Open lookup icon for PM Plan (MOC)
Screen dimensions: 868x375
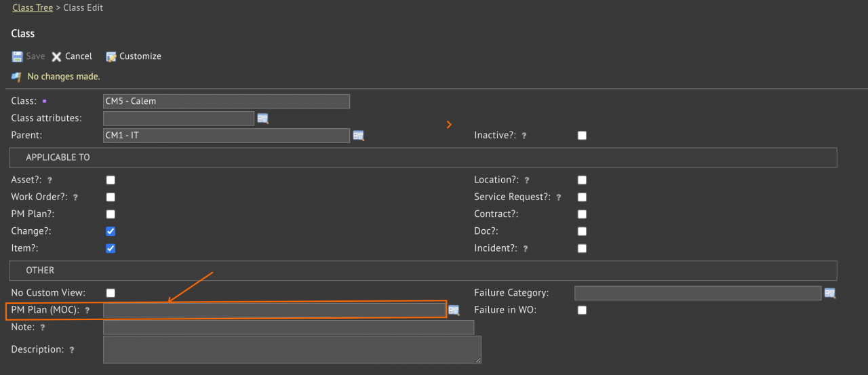[x=454, y=310]
